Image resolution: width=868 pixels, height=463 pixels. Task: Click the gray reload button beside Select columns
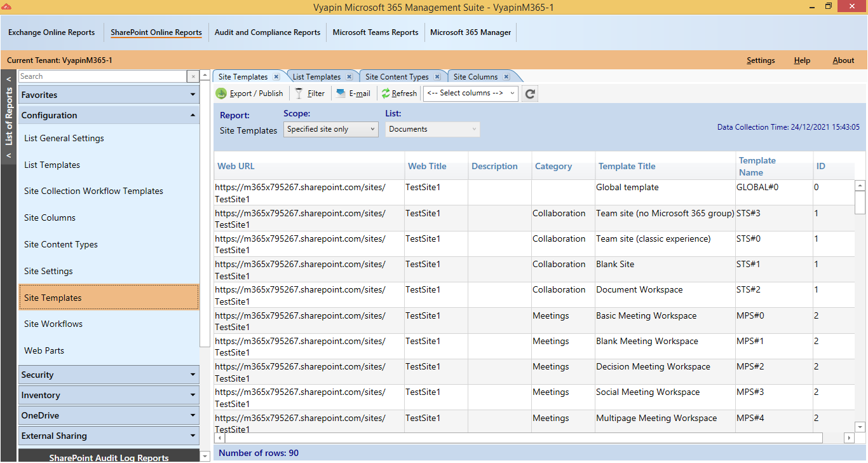click(x=531, y=93)
